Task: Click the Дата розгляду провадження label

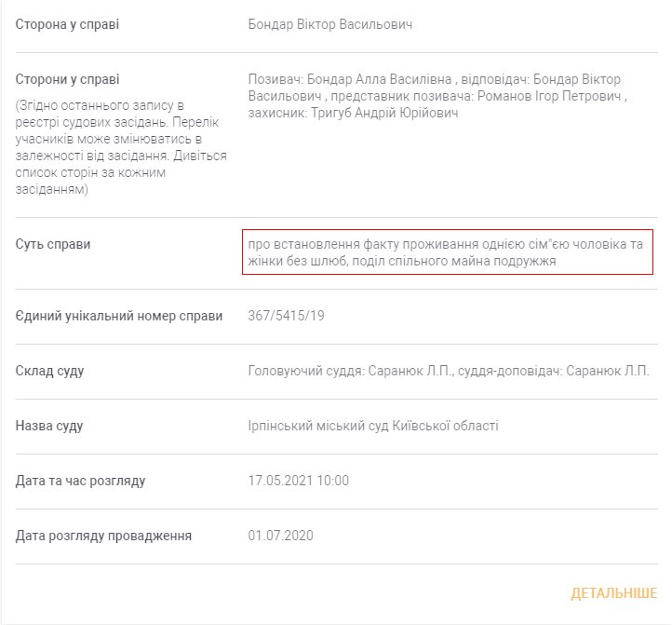Action: pyautogui.click(x=103, y=536)
